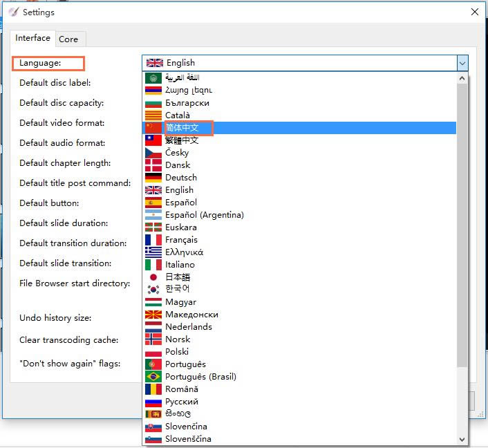This screenshot has width=488, height=448.
Task: Switch to the Interface tab
Action: coord(32,38)
